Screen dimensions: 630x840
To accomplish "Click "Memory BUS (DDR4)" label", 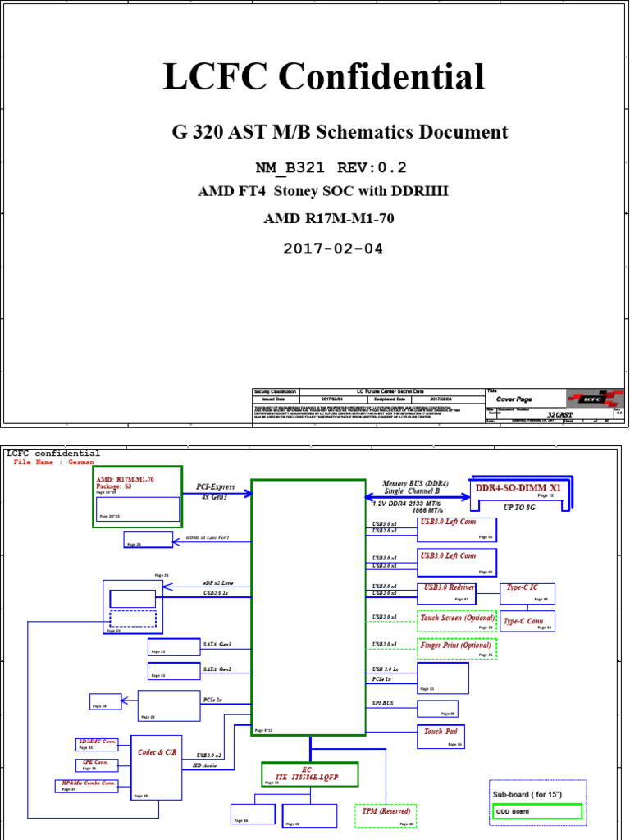I will 415,483.
